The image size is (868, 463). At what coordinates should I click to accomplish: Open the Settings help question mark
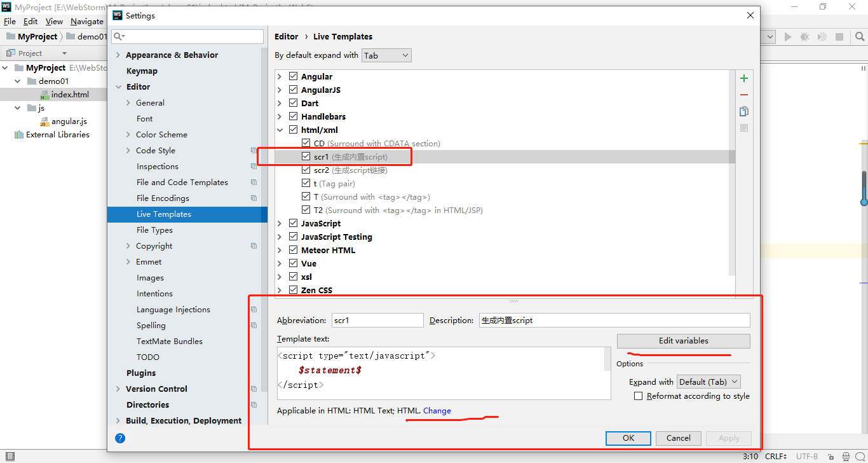(x=120, y=438)
